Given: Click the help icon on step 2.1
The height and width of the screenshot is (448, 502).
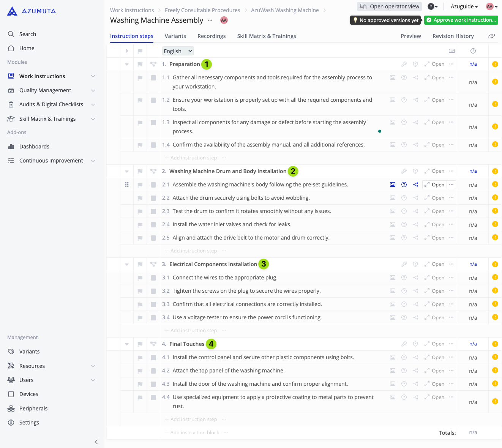Looking at the screenshot, I should tap(404, 185).
